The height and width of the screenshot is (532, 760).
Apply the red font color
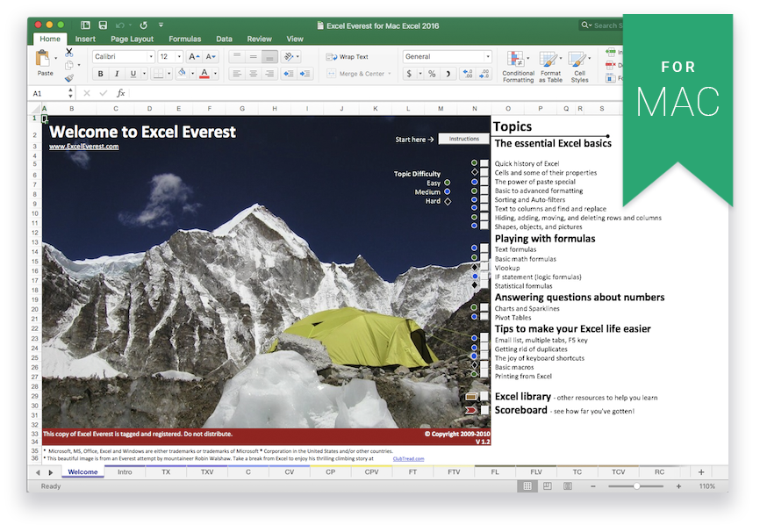[x=204, y=74]
